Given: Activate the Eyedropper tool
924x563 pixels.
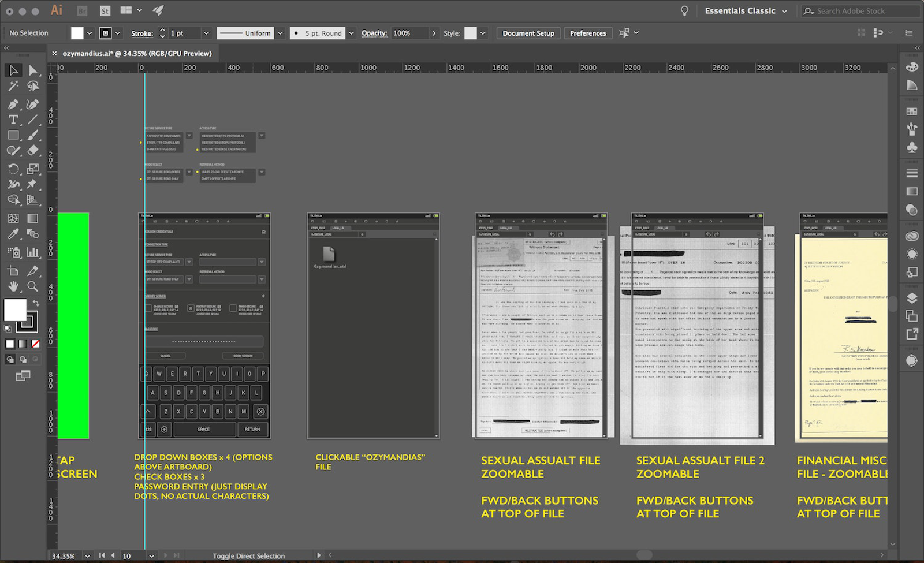Looking at the screenshot, I should pos(13,234).
